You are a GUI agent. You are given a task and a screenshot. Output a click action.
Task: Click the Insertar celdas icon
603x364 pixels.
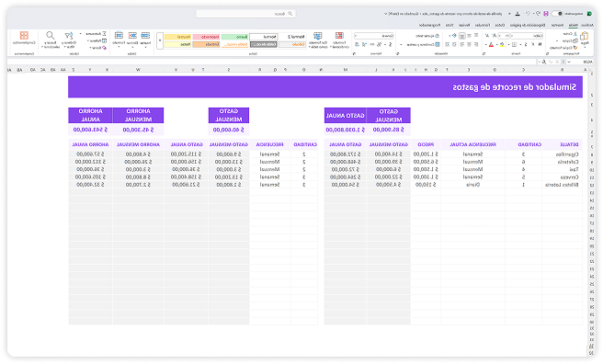pos(145,36)
